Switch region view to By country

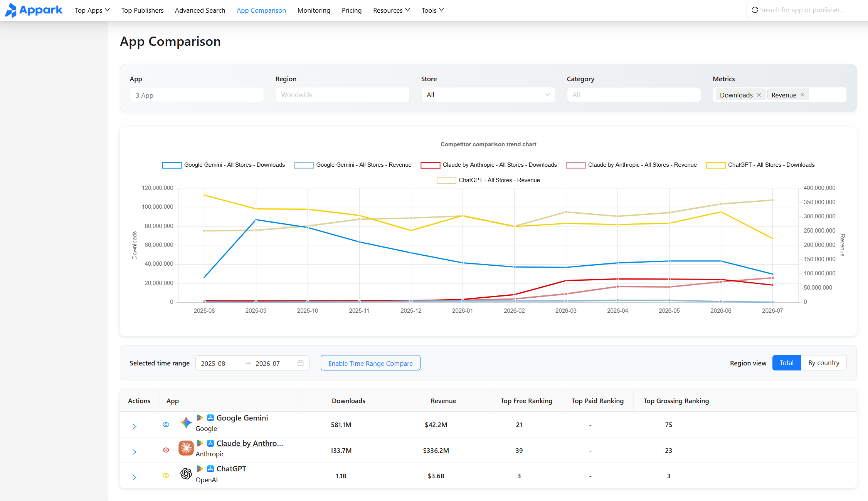(824, 363)
